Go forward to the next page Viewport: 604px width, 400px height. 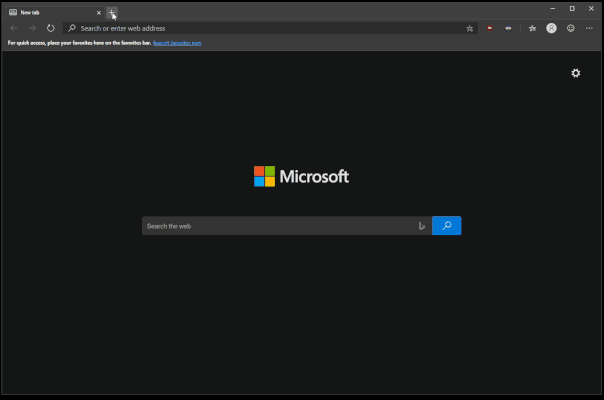click(x=32, y=28)
